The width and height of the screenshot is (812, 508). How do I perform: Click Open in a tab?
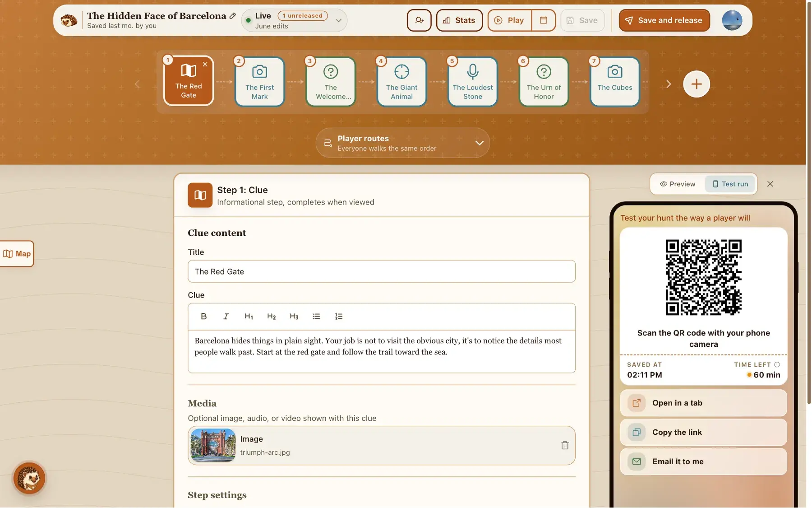point(703,403)
